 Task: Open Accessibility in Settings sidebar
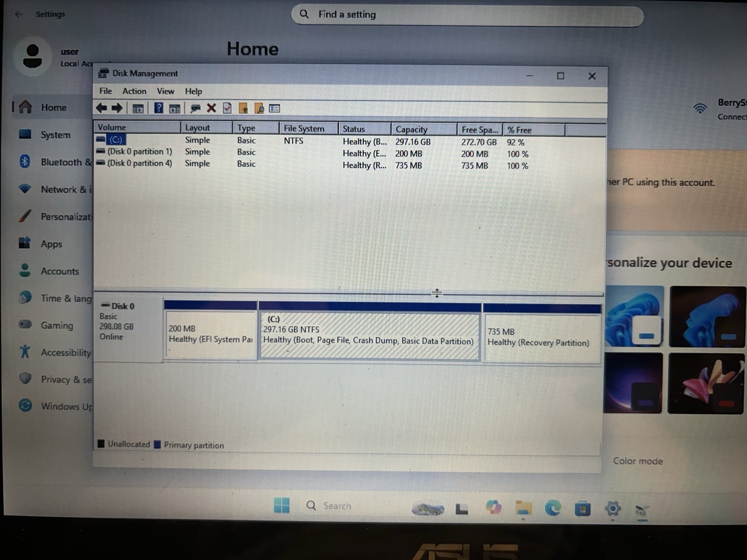[x=51, y=352]
